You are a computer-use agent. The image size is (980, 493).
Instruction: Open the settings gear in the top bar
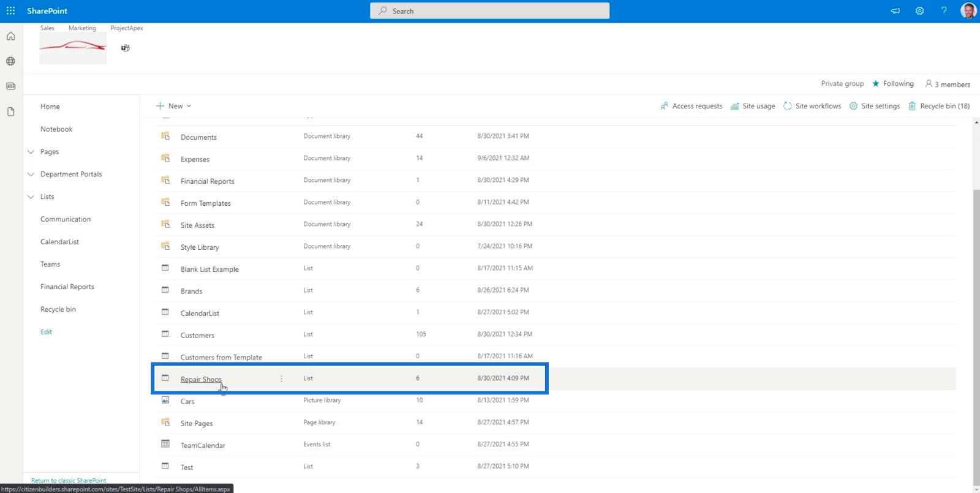click(x=919, y=11)
